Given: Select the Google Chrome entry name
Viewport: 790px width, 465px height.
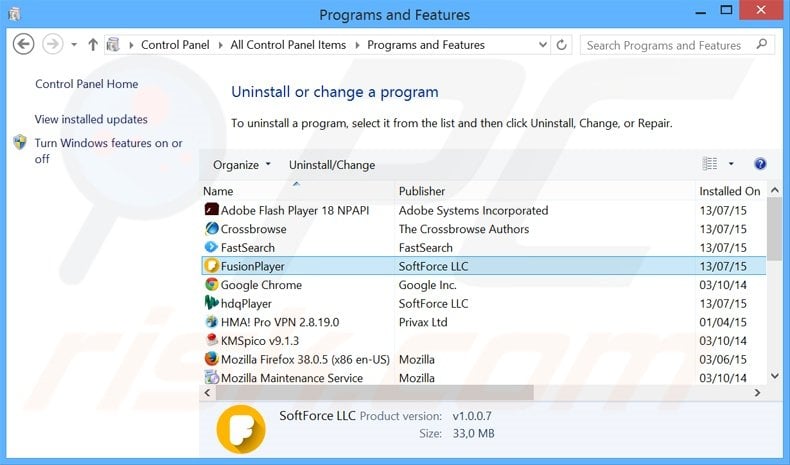Looking at the screenshot, I should (261, 285).
